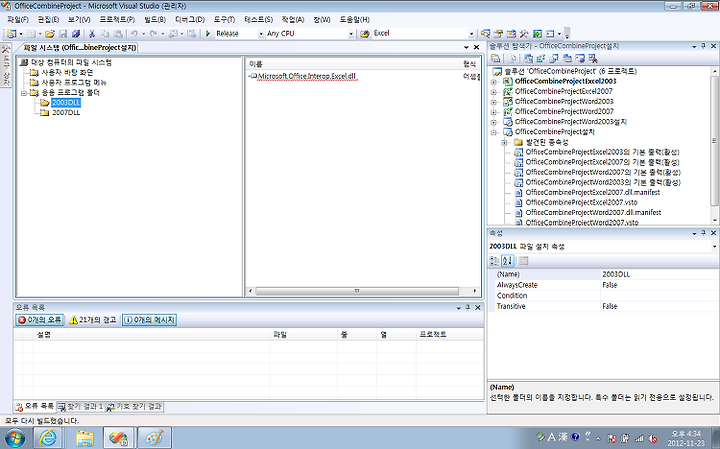Screen dimensions: 720x449
Task: Select the 파일 시스템 document tab
Action: pyautogui.click(x=77, y=48)
